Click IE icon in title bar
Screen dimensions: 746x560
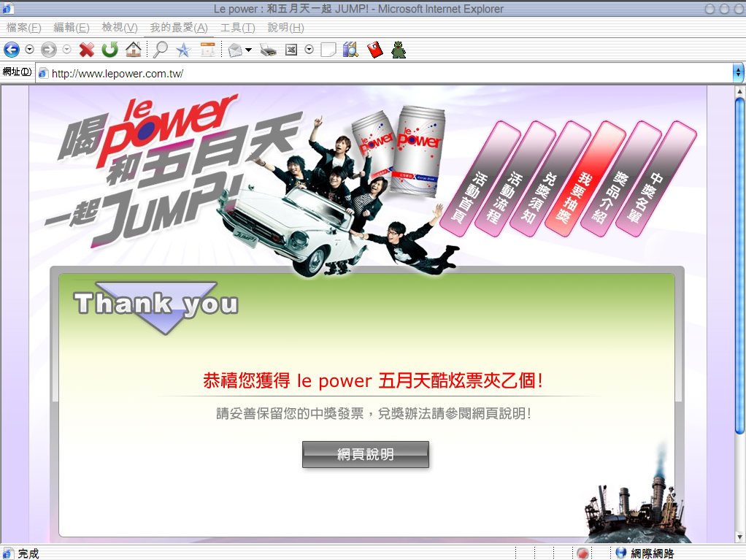8,8
